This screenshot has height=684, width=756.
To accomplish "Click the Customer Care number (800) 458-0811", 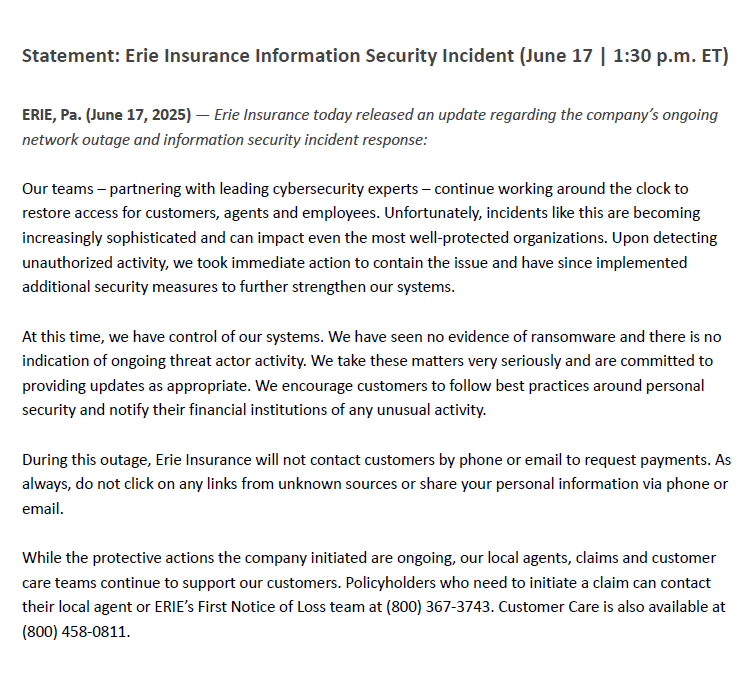I will tap(76, 631).
